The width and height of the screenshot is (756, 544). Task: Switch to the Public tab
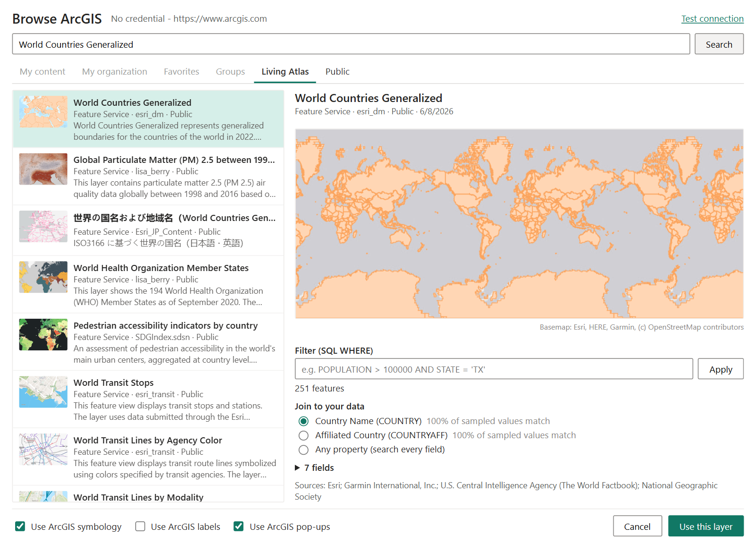point(337,71)
